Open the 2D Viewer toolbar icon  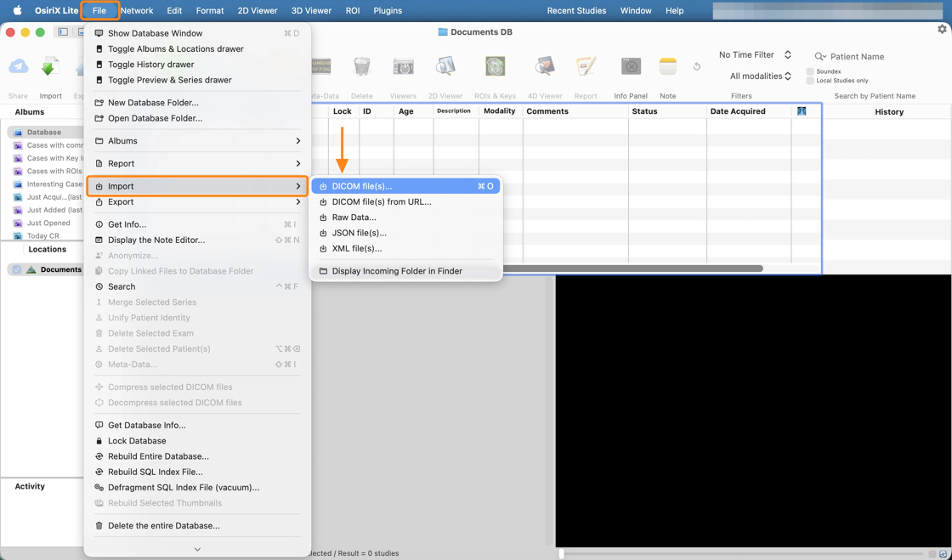pos(445,66)
